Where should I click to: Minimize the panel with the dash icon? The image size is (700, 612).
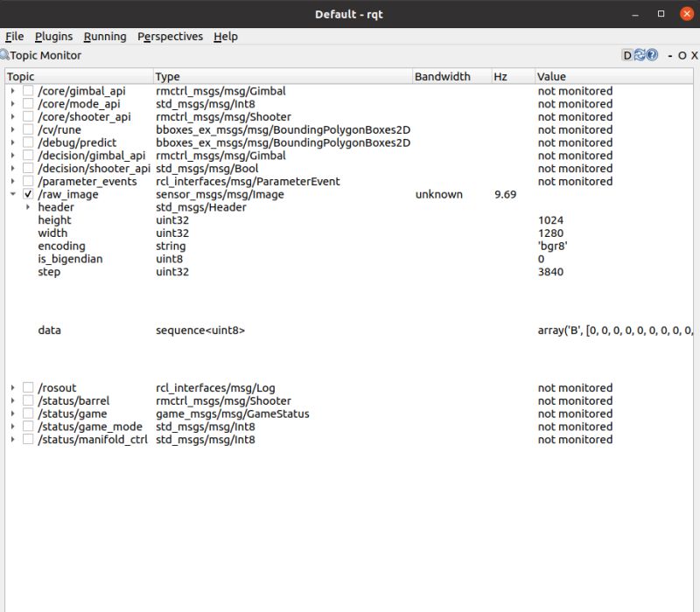(669, 55)
